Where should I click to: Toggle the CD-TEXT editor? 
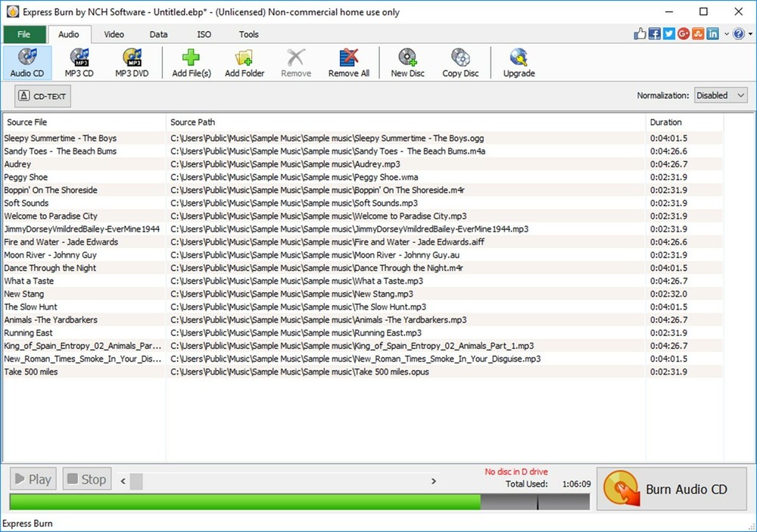coord(42,95)
